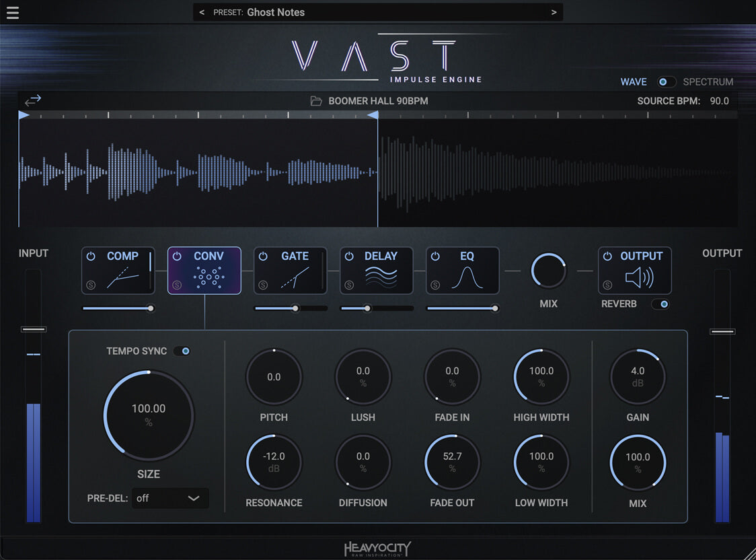756x560 pixels.
Task: Switch the Wave/Spectrum view toggle
Action: (665, 82)
